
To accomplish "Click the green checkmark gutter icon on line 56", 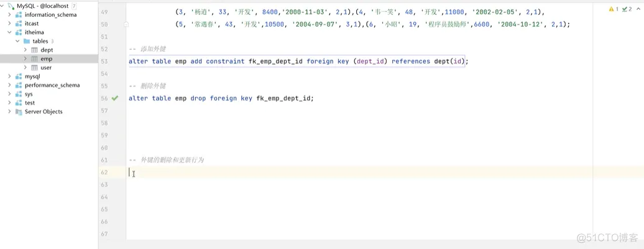I will pos(115,98).
